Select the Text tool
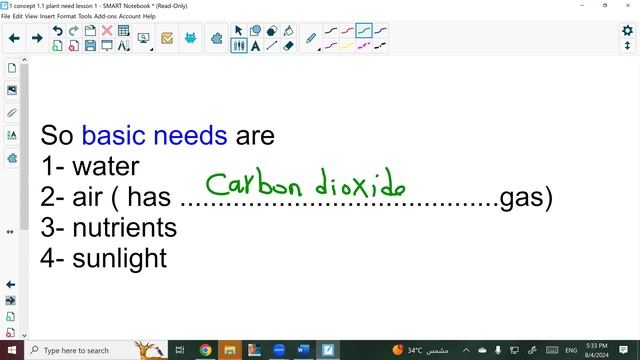Viewport: 640px width, 360px height. coord(256,45)
